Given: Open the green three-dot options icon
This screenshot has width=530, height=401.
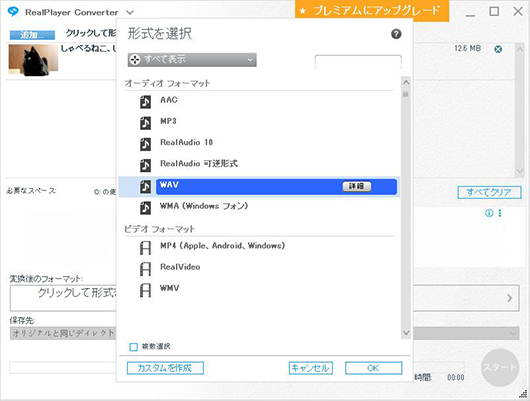Looking at the screenshot, I should coord(500,213).
